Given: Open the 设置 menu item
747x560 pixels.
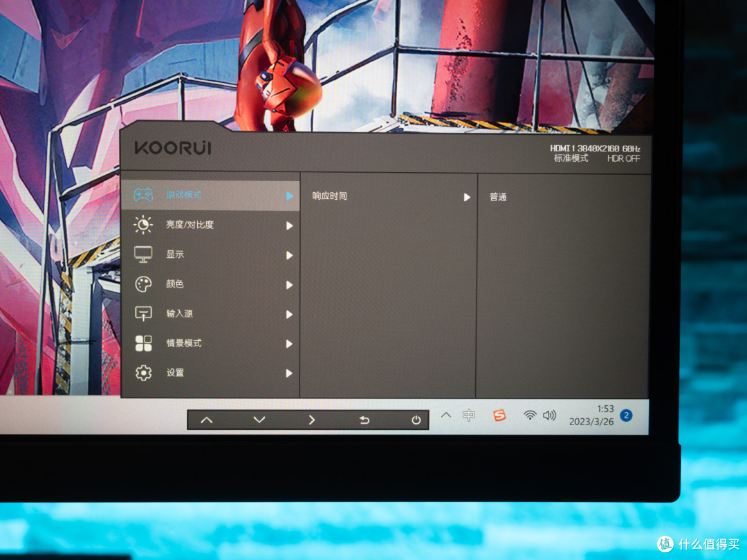Looking at the screenshot, I should (x=210, y=373).
